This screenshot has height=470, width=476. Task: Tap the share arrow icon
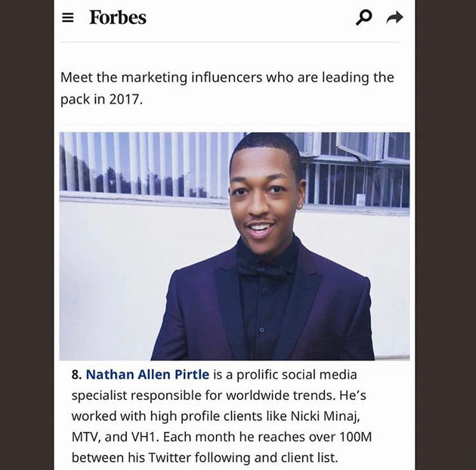[395, 17]
